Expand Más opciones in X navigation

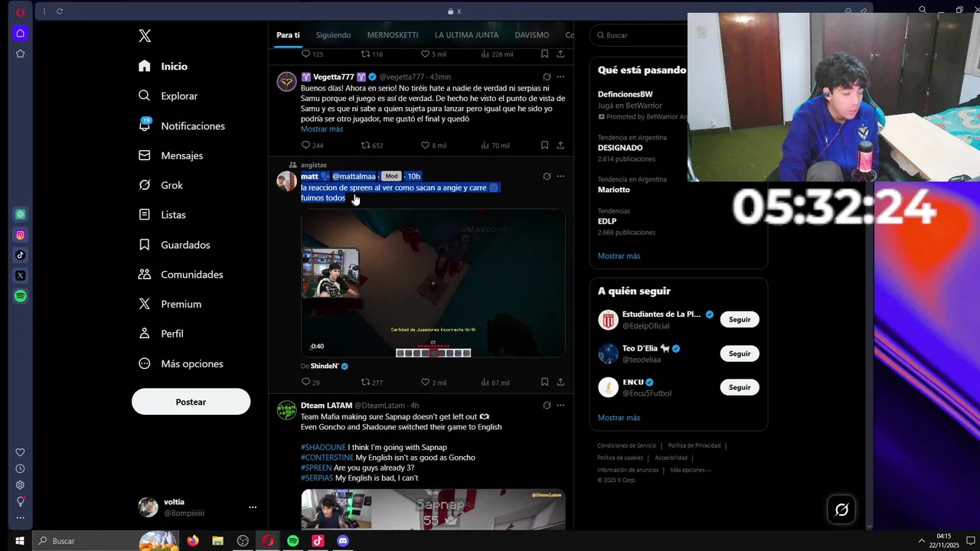[181, 364]
